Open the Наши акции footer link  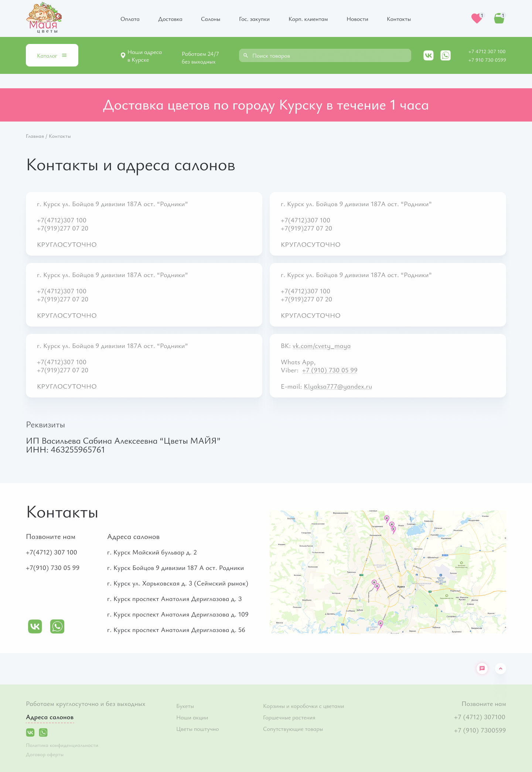[x=192, y=718]
